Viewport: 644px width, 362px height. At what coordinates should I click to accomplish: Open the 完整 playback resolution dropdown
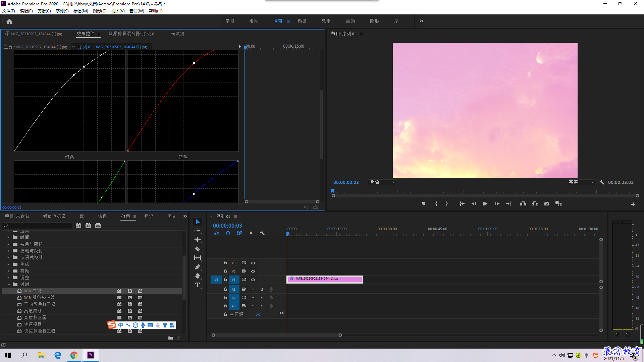(x=581, y=182)
